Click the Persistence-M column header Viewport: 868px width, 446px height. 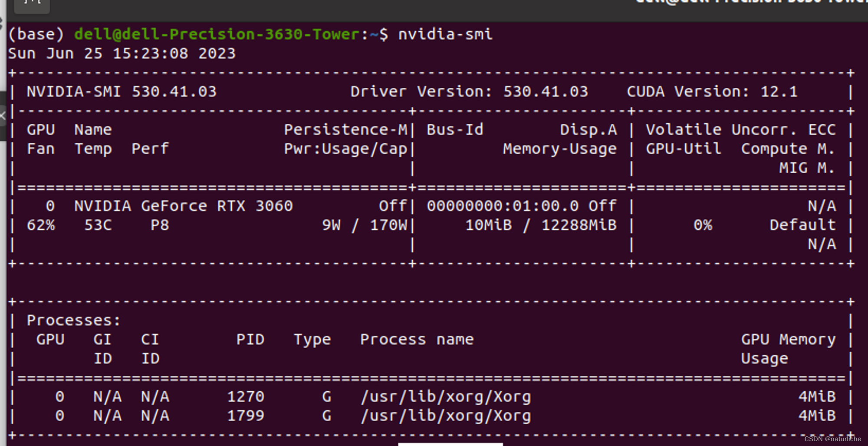pyautogui.click(x=346, y=129)
